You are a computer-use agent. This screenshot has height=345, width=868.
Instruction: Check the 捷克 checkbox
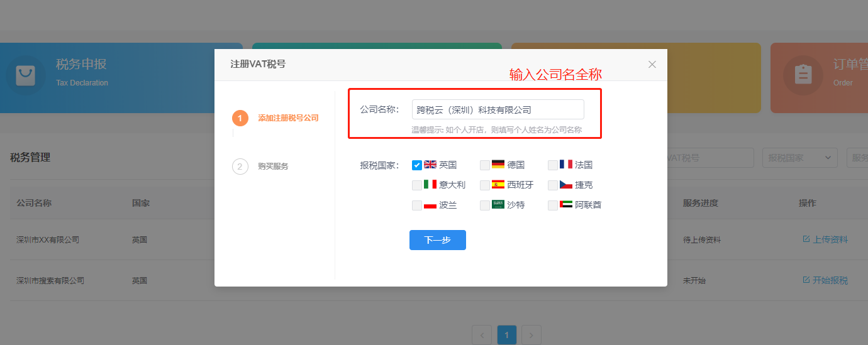click(553, 185)
